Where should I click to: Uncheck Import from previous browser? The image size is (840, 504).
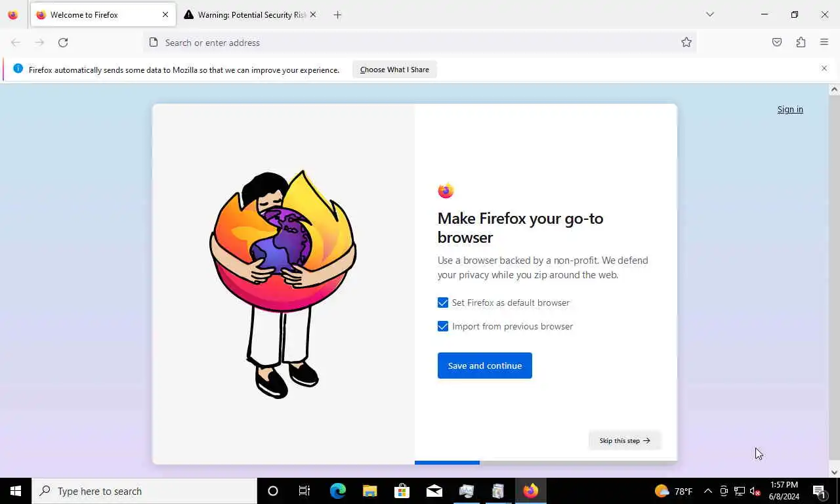click(x=443, y=326)
